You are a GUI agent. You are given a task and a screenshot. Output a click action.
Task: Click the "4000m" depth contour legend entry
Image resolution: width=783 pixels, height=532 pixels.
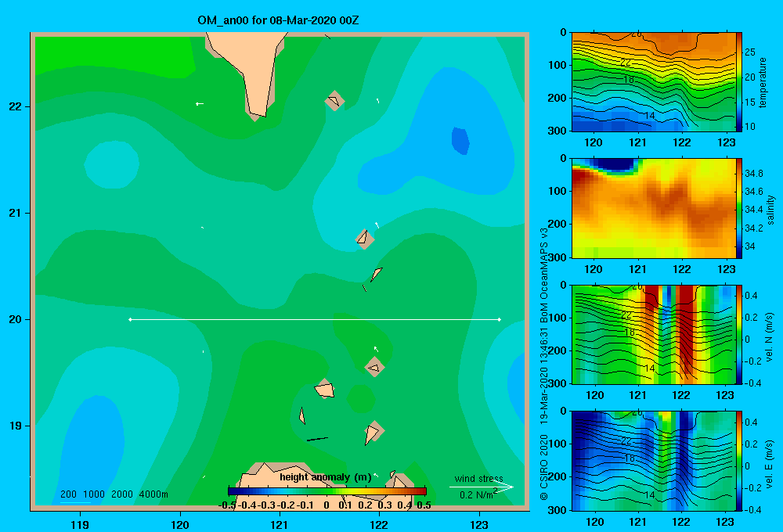coord(153,494)
